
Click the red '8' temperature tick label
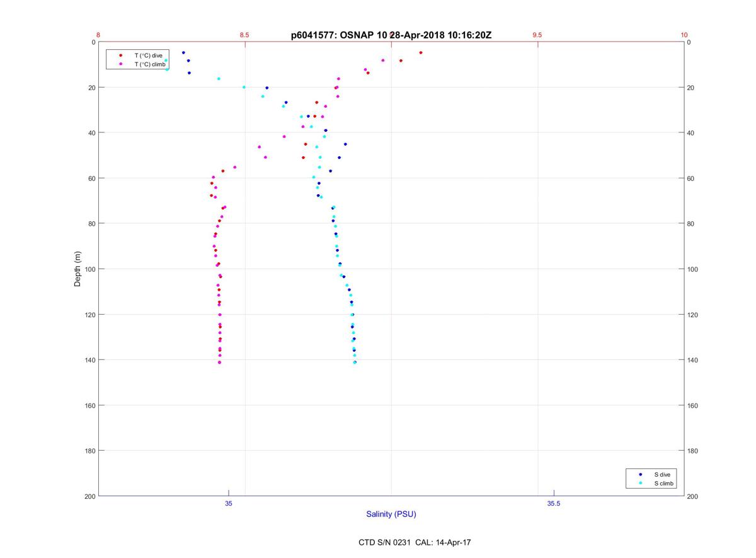tap(98, 35)
